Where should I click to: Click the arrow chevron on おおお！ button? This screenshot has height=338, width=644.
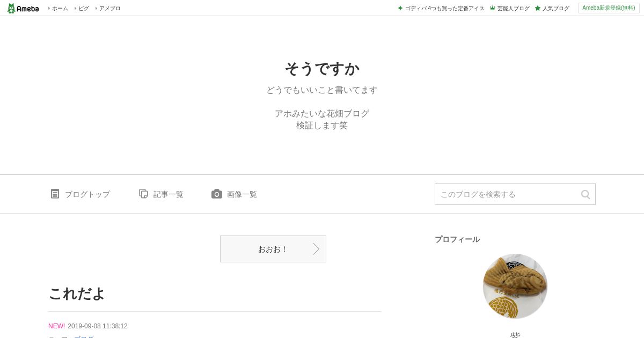[x=316, y=249]
